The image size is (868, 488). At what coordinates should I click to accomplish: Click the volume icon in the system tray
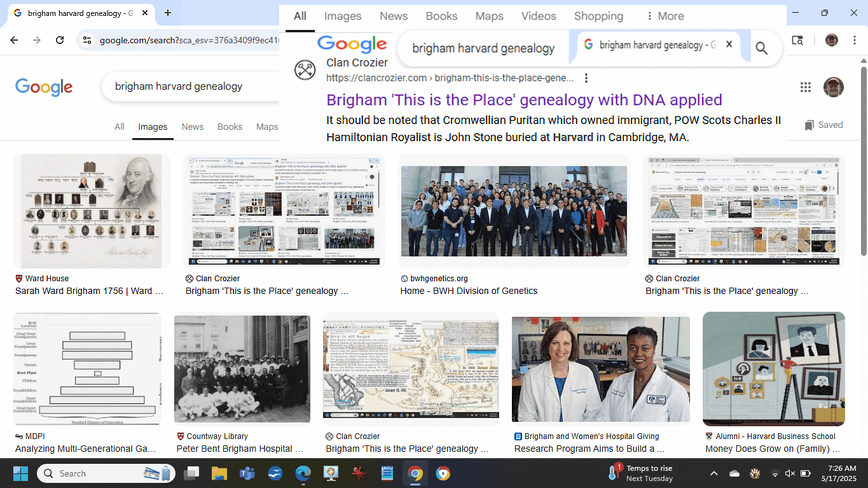[x=790, y=474]
